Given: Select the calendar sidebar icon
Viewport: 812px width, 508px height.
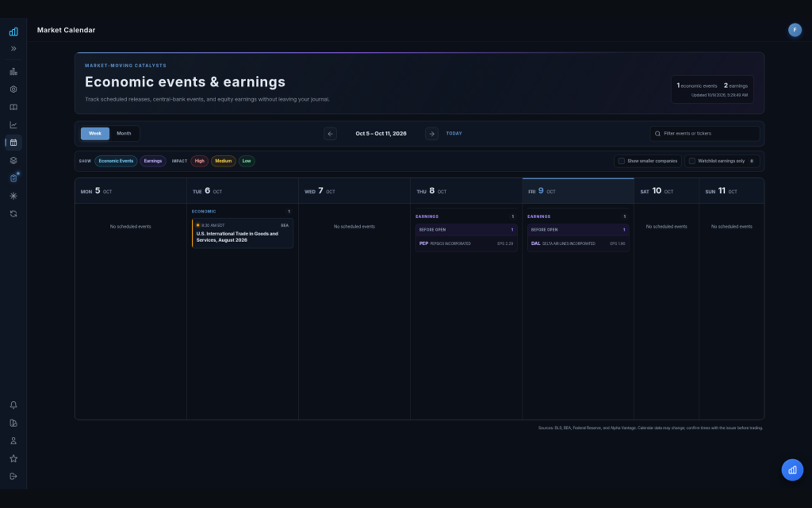Looking at the screenshot, I should coord(14,143).
